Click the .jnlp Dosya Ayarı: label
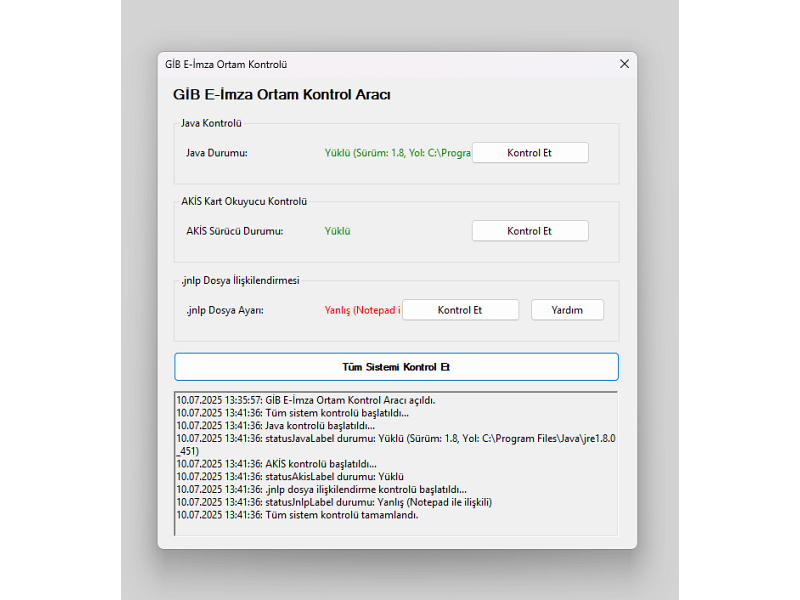The image size is (800, 600). [224, 310]
